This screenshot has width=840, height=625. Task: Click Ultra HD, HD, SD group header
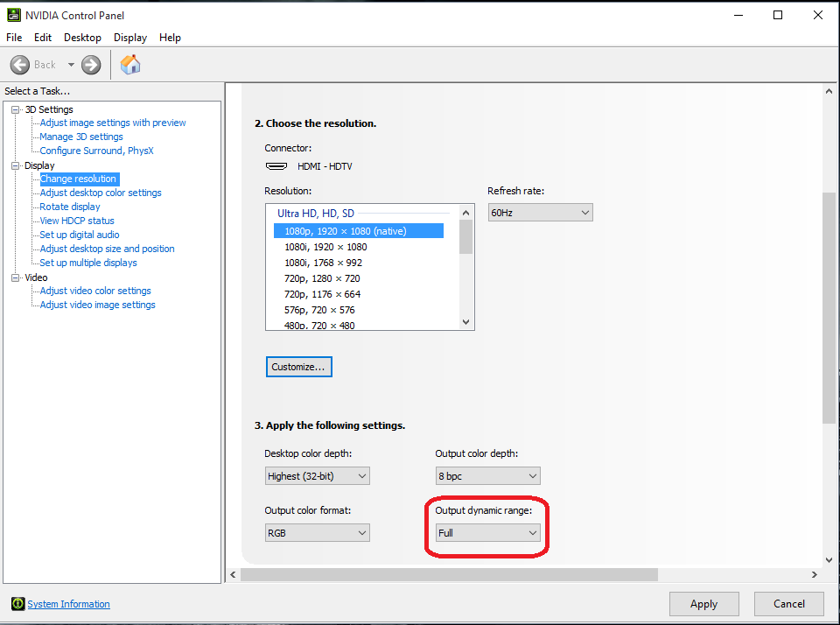pos(316,214)
